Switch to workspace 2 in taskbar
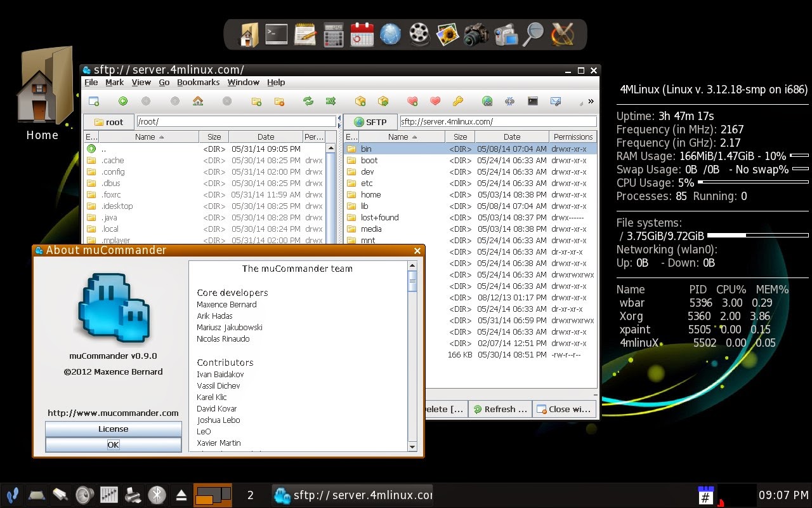Image resolution: width=812 pixels, height=508 pixels. 251,495
